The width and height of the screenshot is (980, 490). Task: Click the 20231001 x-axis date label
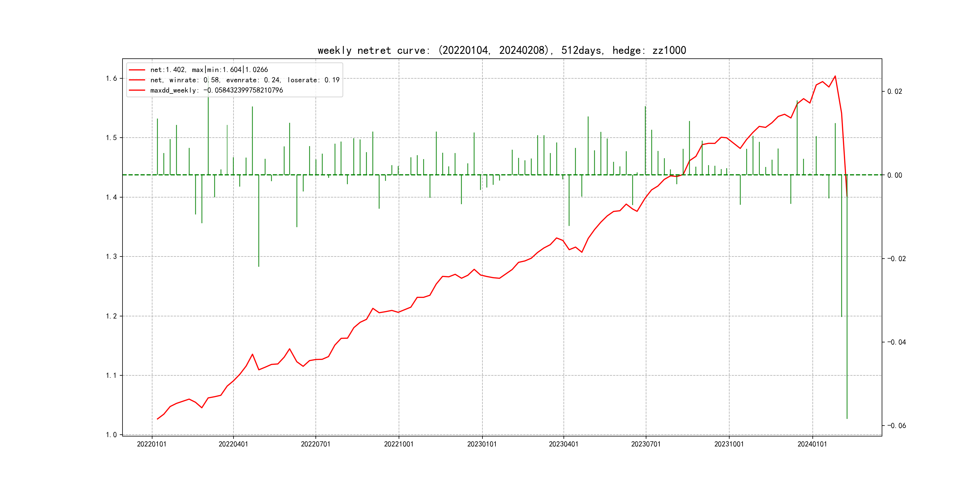(729, 444)
